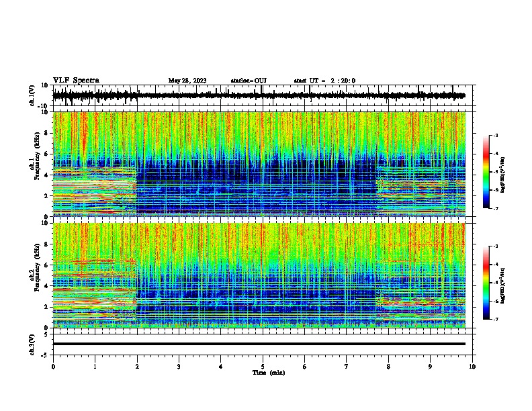
Task: Click the "2" kHz tick on the ch.2 frequency axis
Action: (x=47, y=307)
